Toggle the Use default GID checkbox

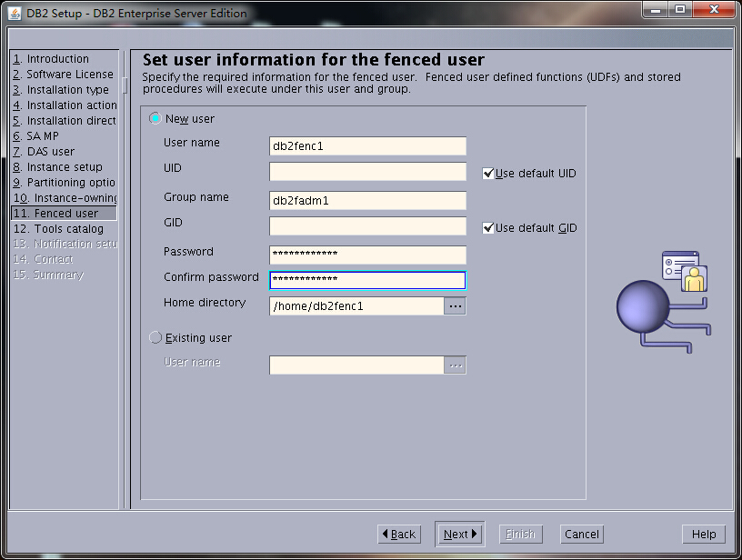488,228
